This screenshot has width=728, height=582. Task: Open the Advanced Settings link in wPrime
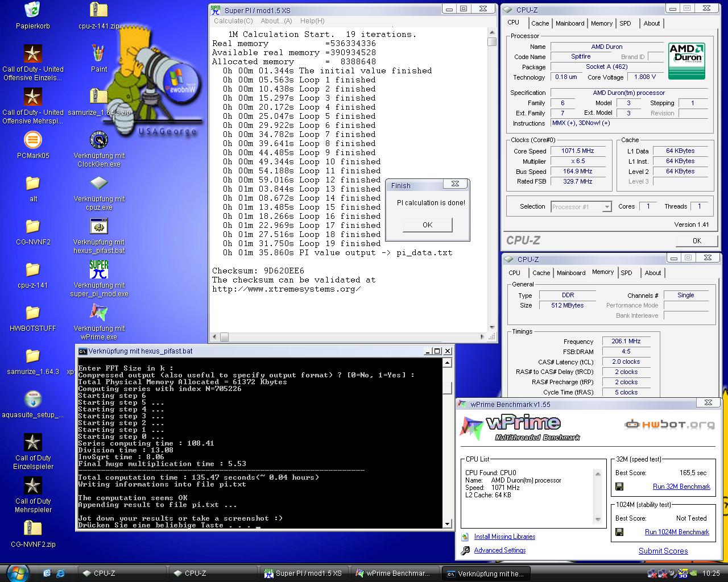pyautogui.click(x=500, y=550)
